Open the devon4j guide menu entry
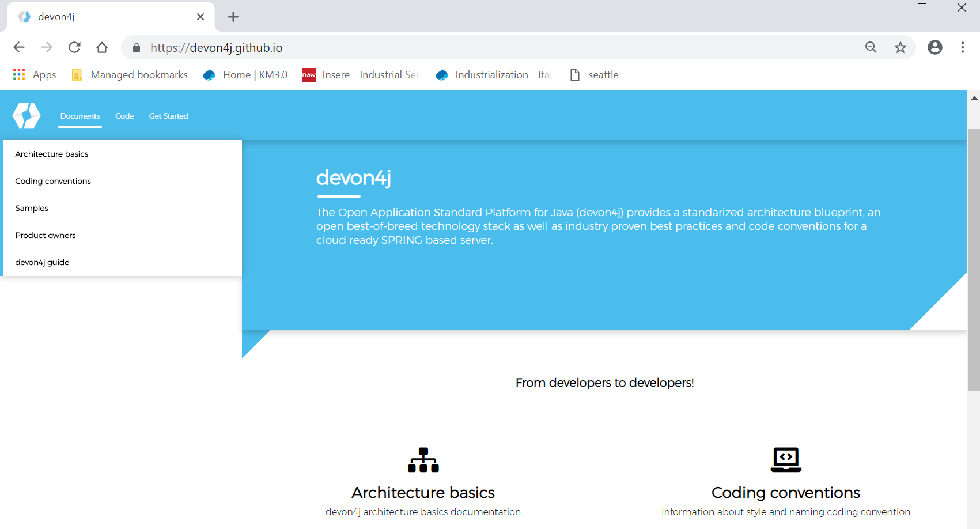The width and height of the screenshot is (980, 529). point(42,262)
